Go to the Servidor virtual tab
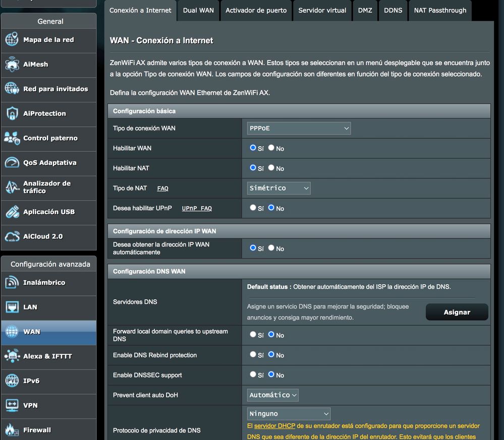Image resolution: width=504 pixels, height=440 pixels. (x=322, y=10)
